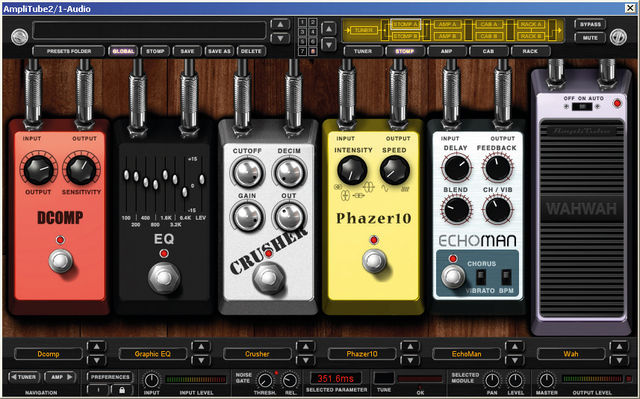Click the up arrow next to Dcomp slot
The height and width of the screenshot is (399, 640).
tap(97, 347)
